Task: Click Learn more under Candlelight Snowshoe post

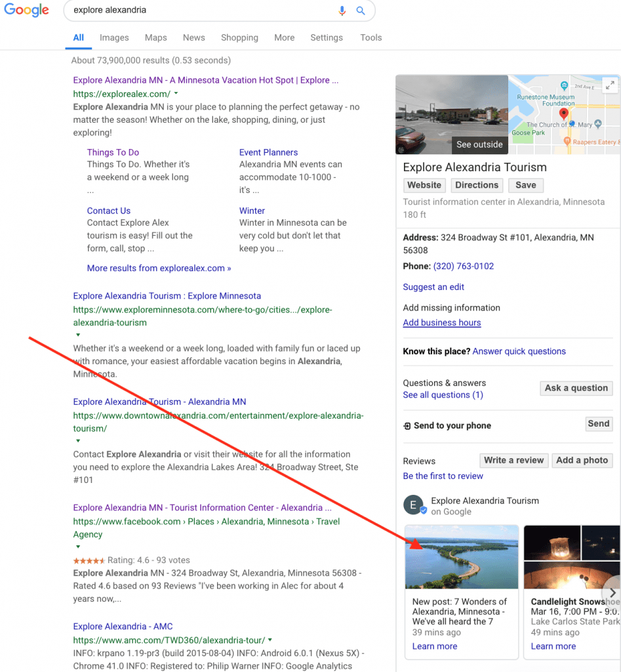Action: coord(553,646)
